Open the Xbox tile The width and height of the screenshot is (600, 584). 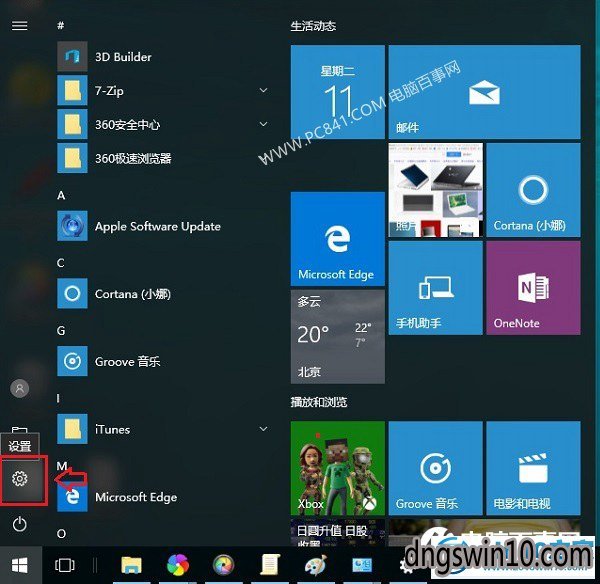338,468
